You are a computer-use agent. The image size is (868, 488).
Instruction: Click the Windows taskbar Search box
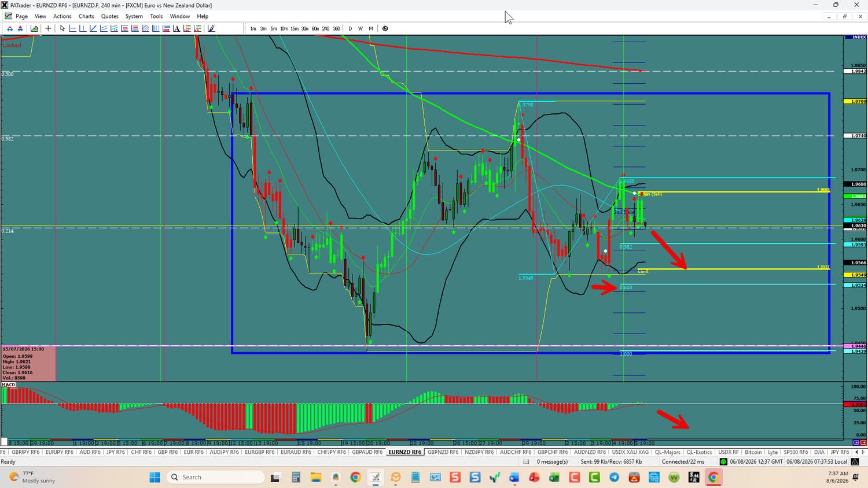pos(215,477)
